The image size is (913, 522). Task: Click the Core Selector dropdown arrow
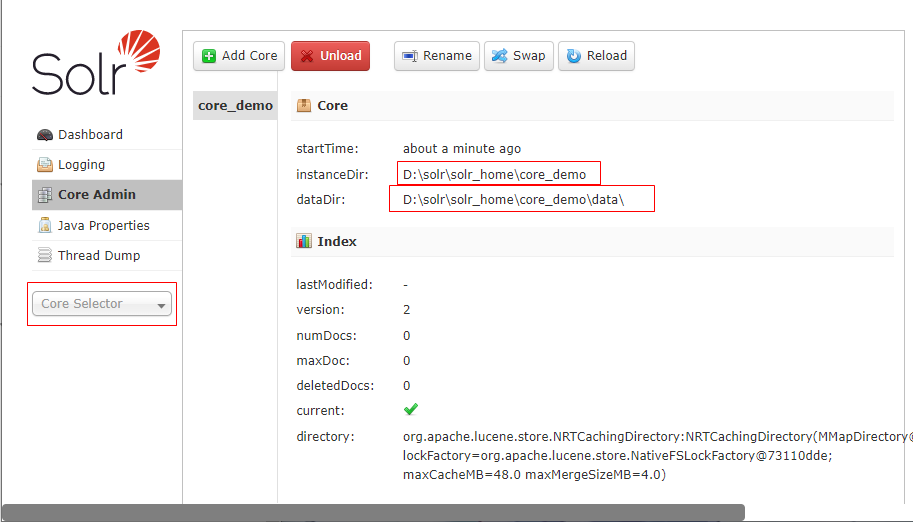pos(161,305)
